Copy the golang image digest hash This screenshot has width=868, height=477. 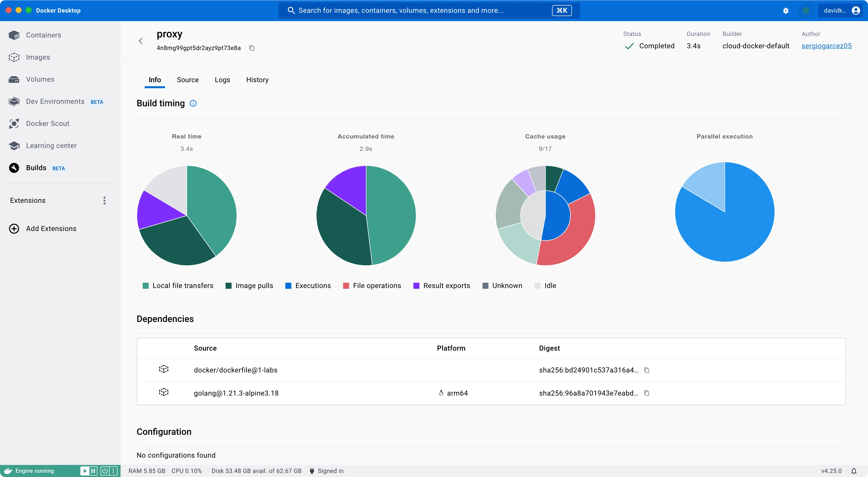(x=647, y=393)
